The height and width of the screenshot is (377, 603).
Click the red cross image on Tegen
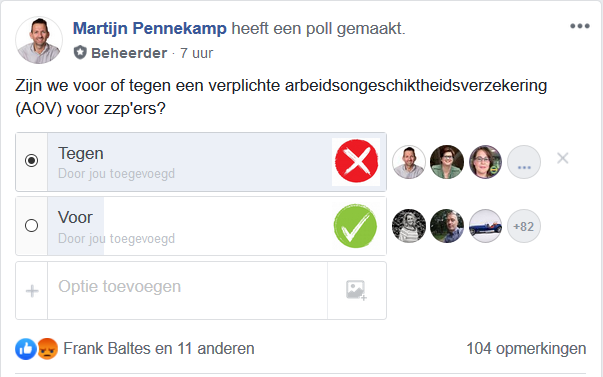[356, 161]
